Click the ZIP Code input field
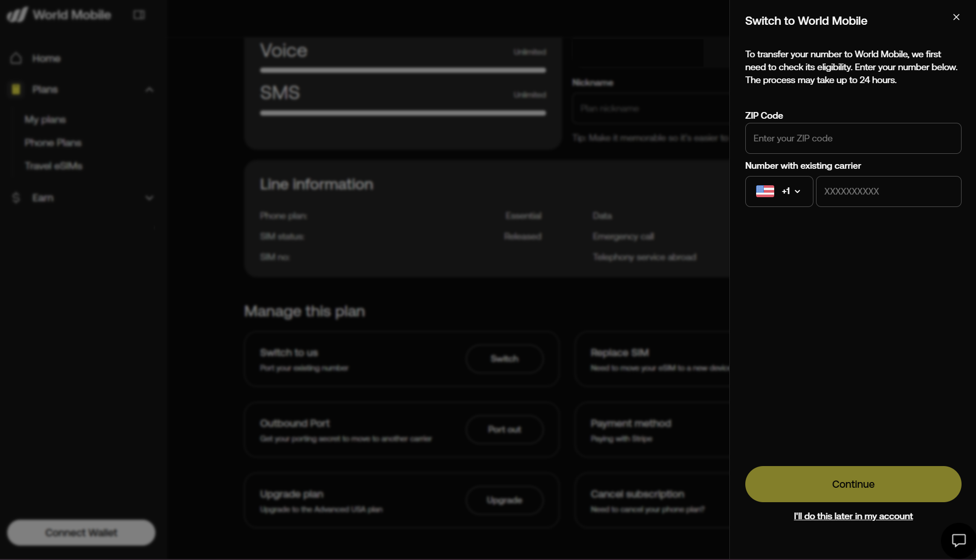 coord(853,138)
